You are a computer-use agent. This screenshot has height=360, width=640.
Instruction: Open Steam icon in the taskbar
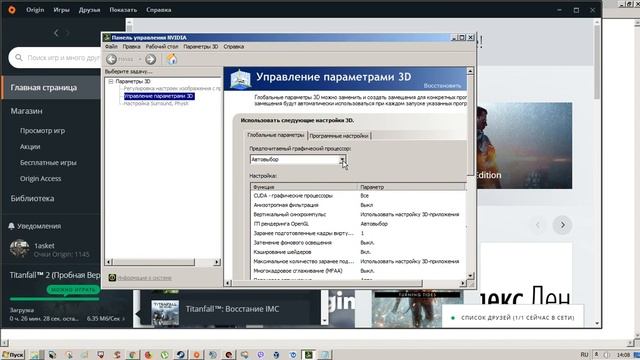(180, 355)
